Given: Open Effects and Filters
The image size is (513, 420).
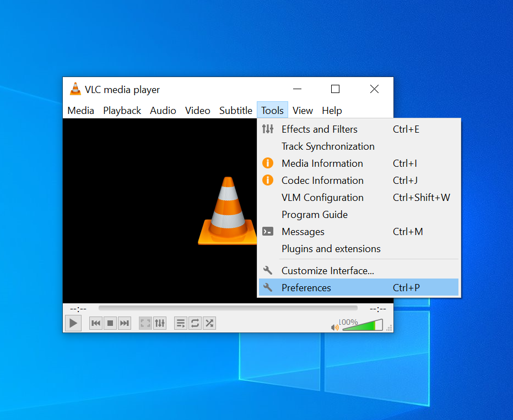Looking at the screenshot, I should tap(319, 129).
